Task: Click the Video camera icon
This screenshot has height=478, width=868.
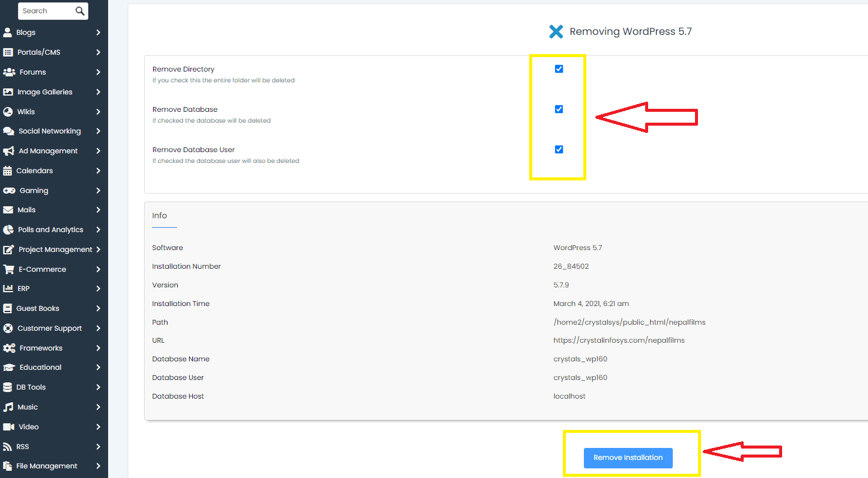Action: click(8, 427)
